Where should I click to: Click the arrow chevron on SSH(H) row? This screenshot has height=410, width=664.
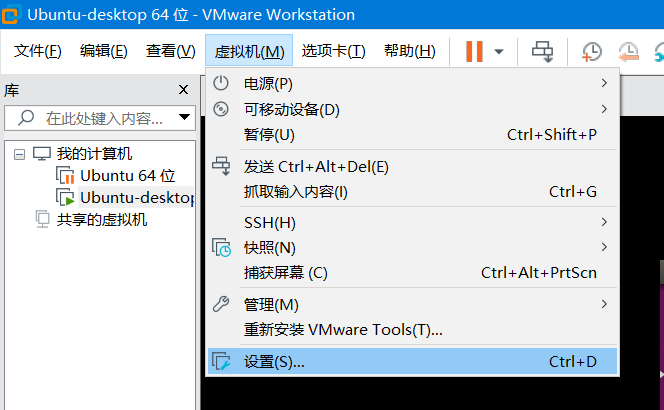[x=604, y=222]
